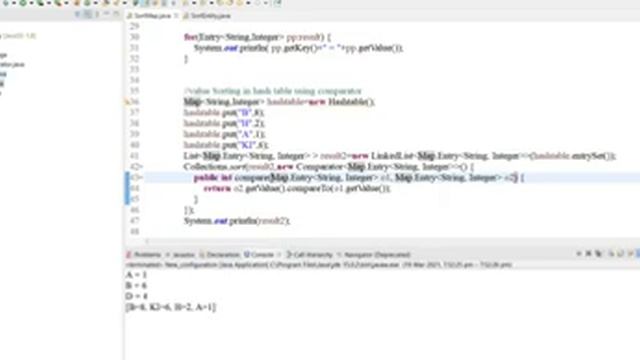Click line number 41 in the gutter
Image resolution: width=640 pixels, height=360 pixels.
[x=134, y=156]
